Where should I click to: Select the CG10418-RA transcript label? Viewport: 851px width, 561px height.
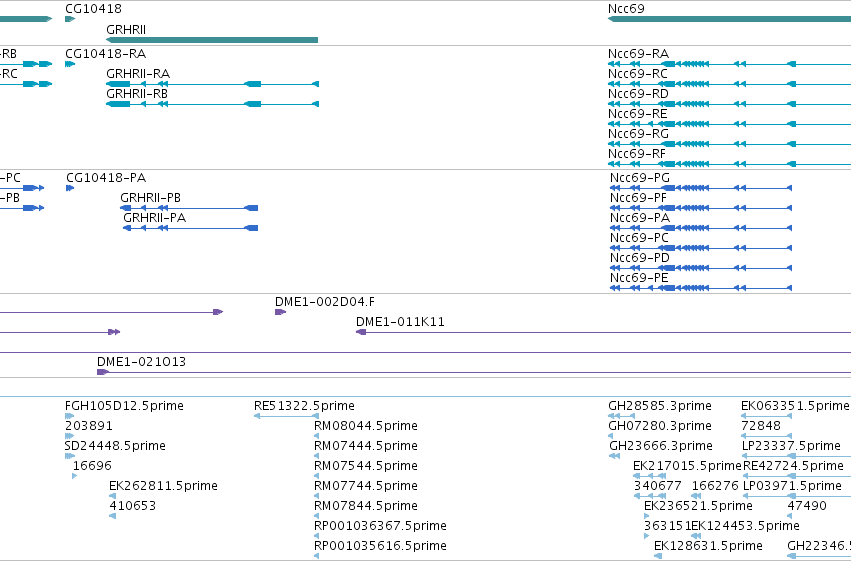[x=105, y=54]
